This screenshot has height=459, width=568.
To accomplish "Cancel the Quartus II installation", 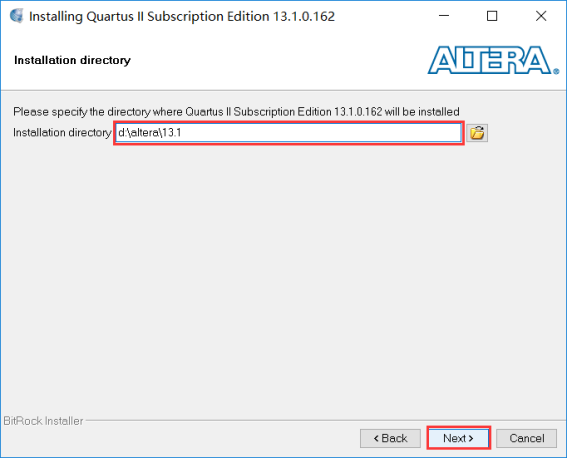I will pos(526,438).
